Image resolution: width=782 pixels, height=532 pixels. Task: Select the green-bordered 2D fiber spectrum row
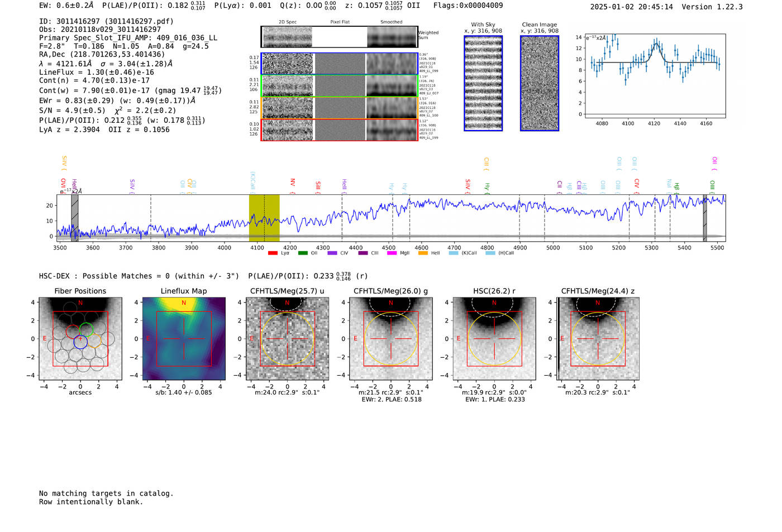pos(340,86)
